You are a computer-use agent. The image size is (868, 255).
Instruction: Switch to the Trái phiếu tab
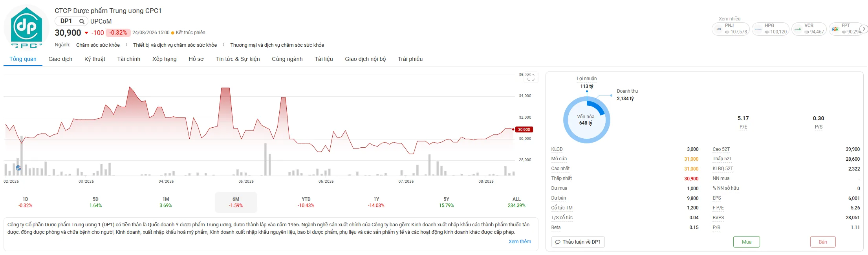coord(410,59)
